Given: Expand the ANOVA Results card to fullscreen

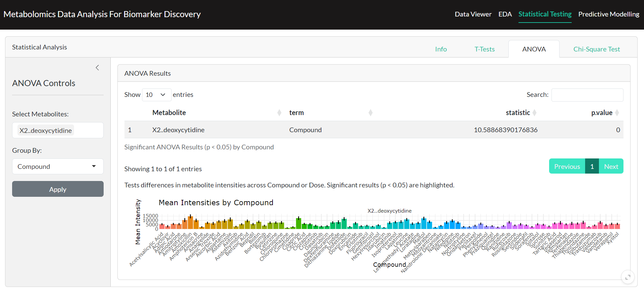Looking at the screenshot, I should point(628,277).
